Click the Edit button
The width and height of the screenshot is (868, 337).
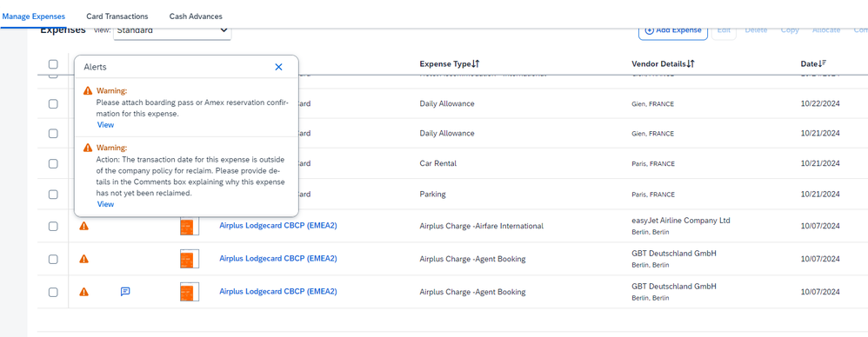pyautogui.click(x=724, y=31)
